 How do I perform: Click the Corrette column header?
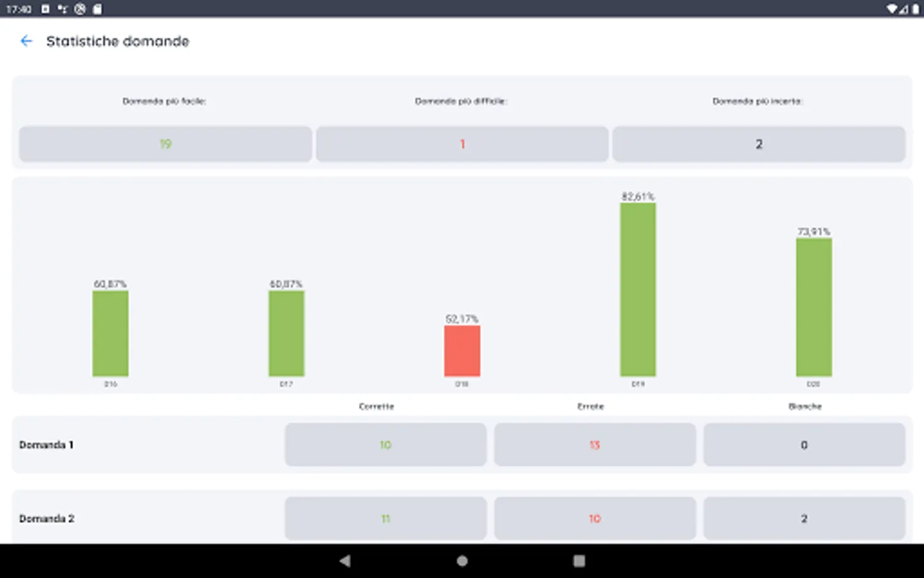point(377,407)
